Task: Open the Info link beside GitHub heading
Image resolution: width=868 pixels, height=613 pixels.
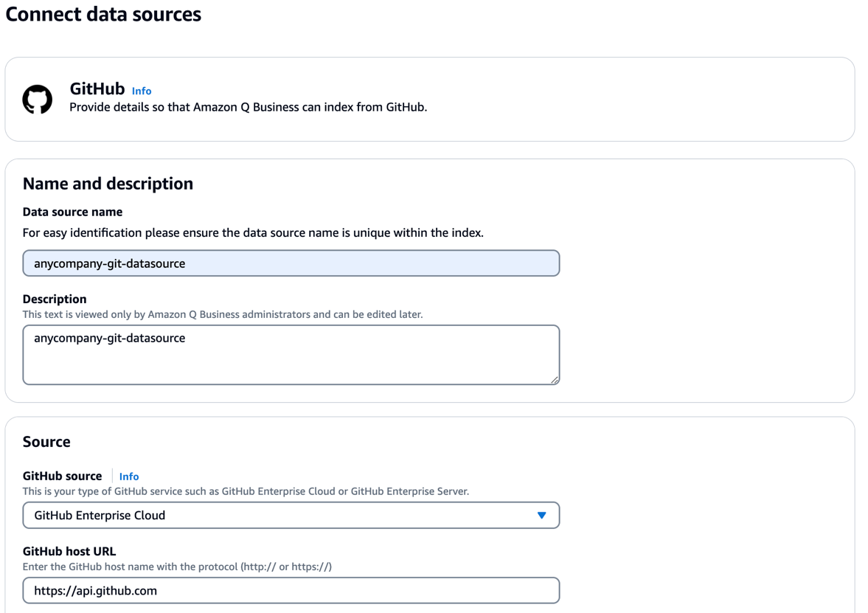Action: coord(142,91)
